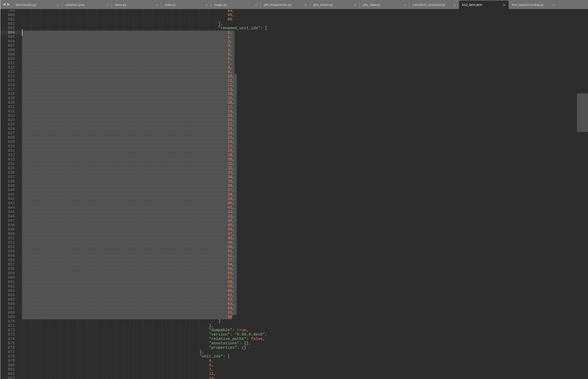Switch to the test_baserecording.py tab

click(x=527, y=5)
